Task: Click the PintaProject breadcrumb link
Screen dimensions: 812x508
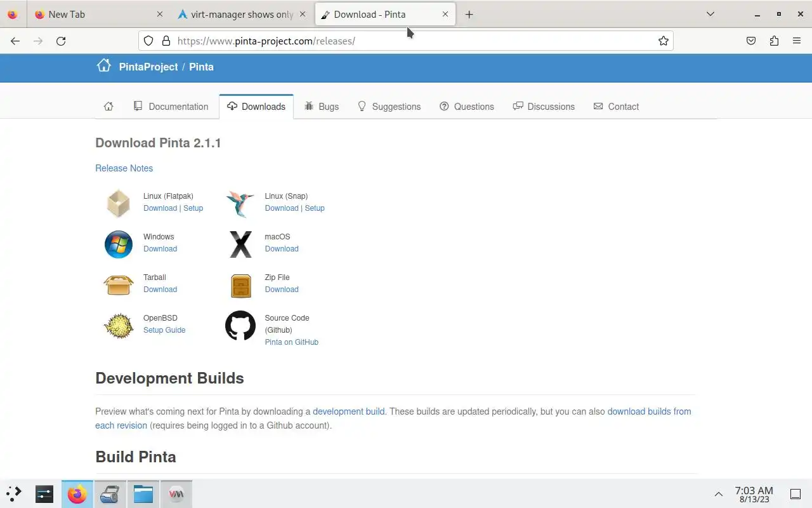Action: pyautogui.click(x=148, y=67)
